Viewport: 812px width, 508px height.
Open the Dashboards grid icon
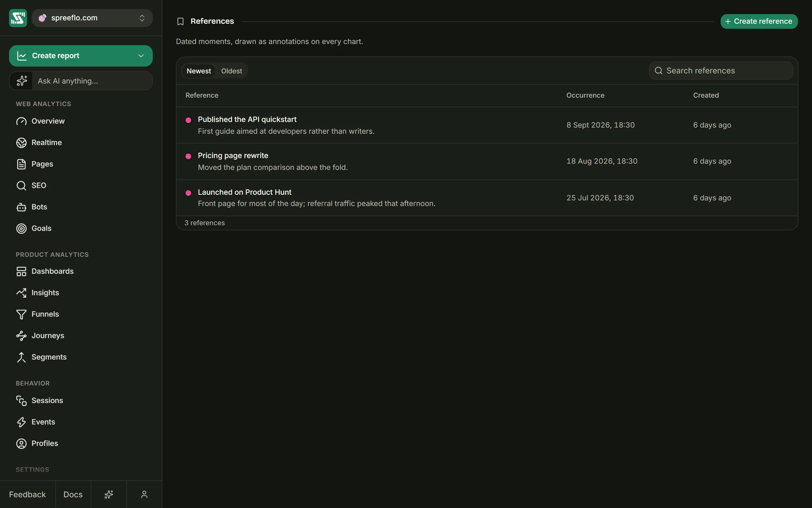tap(21, 271)
